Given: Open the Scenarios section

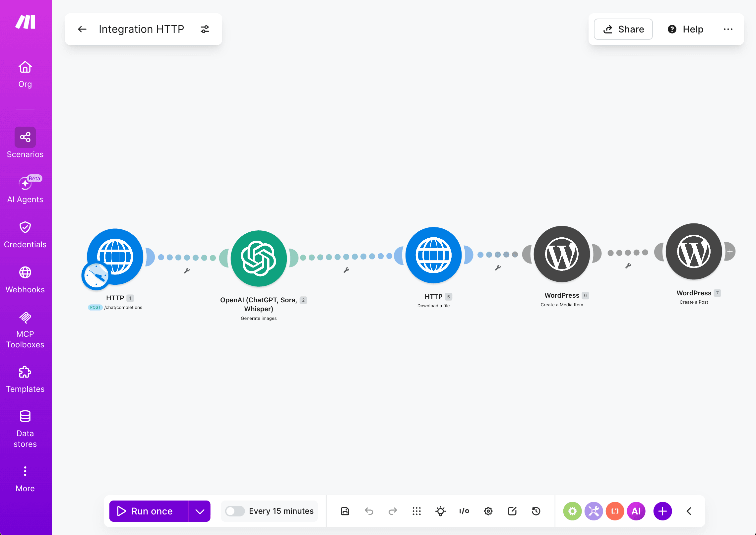Looking at the screenshot, I should [x=25, y=143].
